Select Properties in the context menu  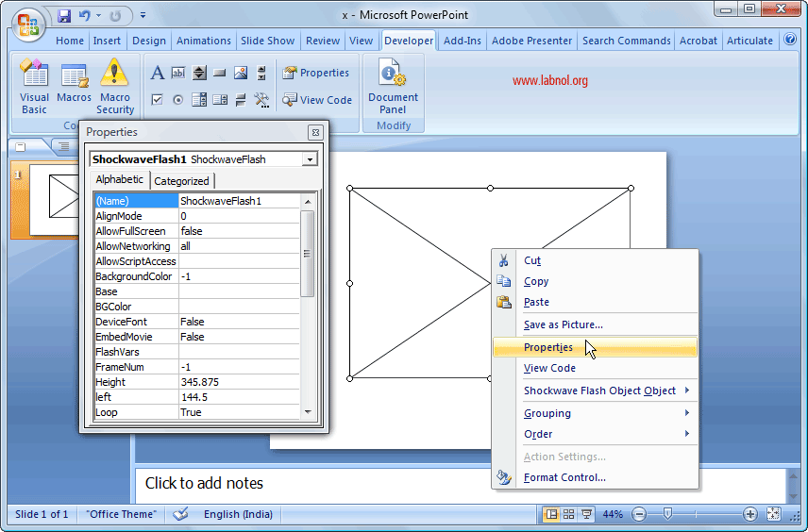click(x=596, y=347)
